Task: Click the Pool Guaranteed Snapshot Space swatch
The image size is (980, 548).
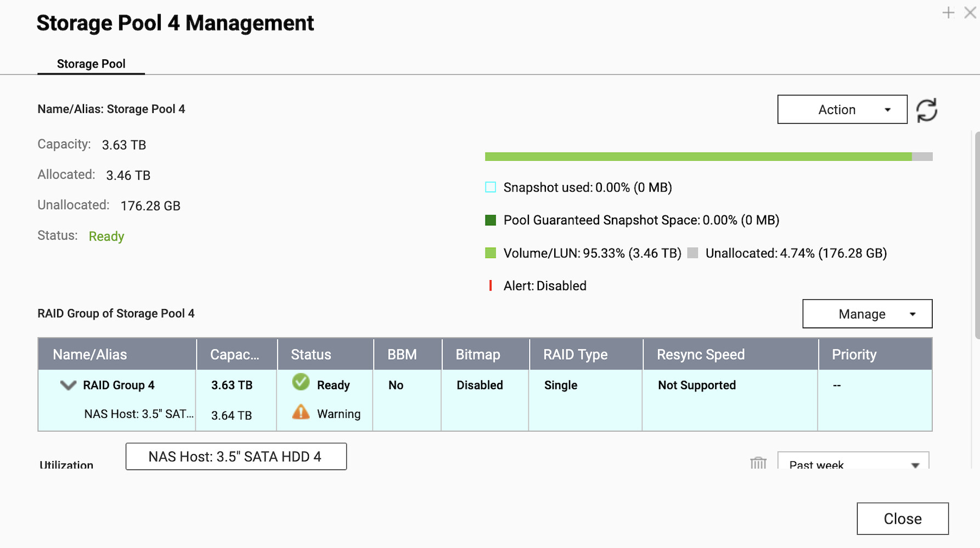Action: pyautogui.click(x=491, y=220)
